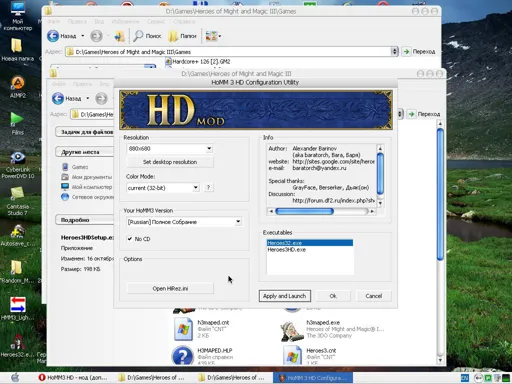Click Back arrow in Heroes III folder window
Viewport: 512px width, 384px height.
[x=58, y=98]
